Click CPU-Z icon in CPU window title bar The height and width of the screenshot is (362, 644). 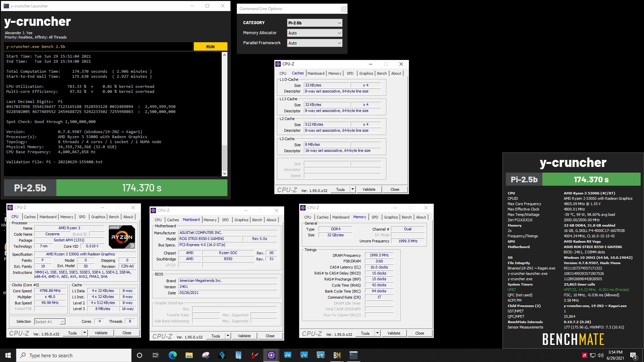pos(10,207)
